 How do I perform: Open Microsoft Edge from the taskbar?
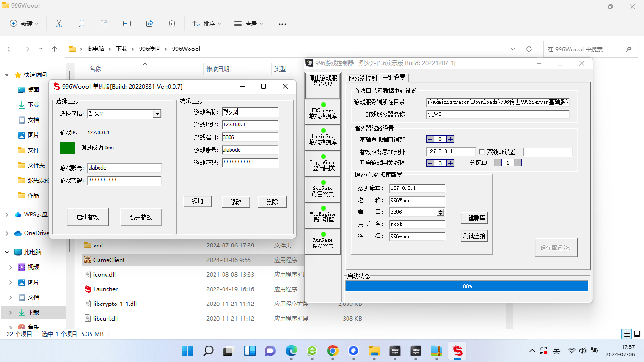[x=291, y=351]
